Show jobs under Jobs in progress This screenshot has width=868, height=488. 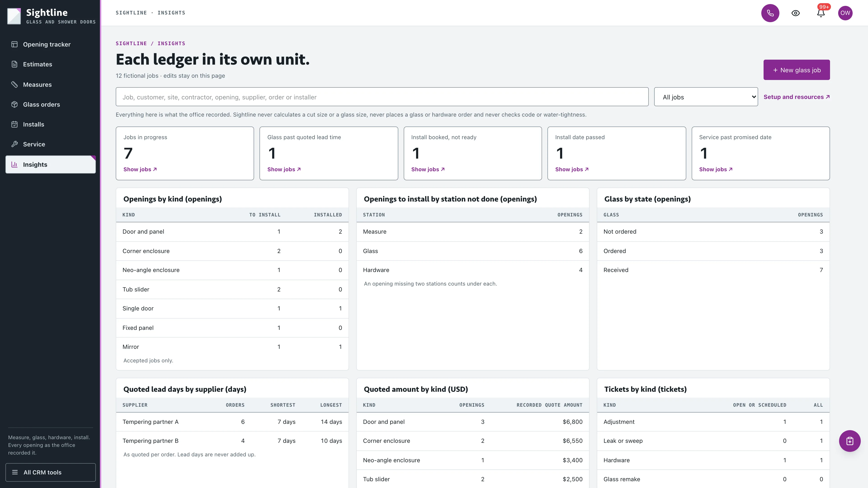(x=140, y=169)
